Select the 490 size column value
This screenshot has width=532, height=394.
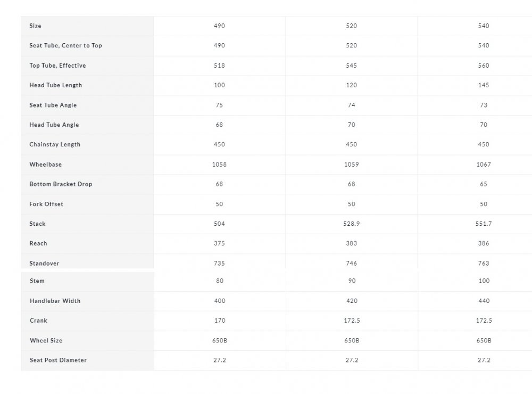219,26
